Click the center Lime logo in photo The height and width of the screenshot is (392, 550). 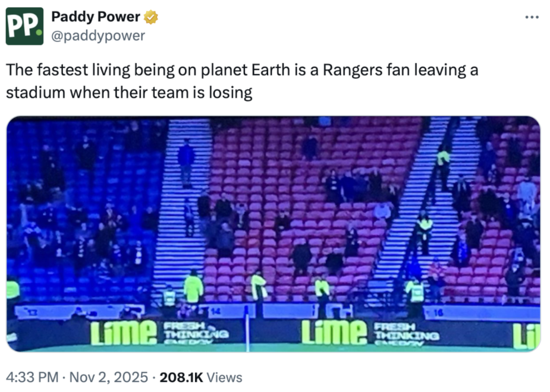tap(334, 332)
